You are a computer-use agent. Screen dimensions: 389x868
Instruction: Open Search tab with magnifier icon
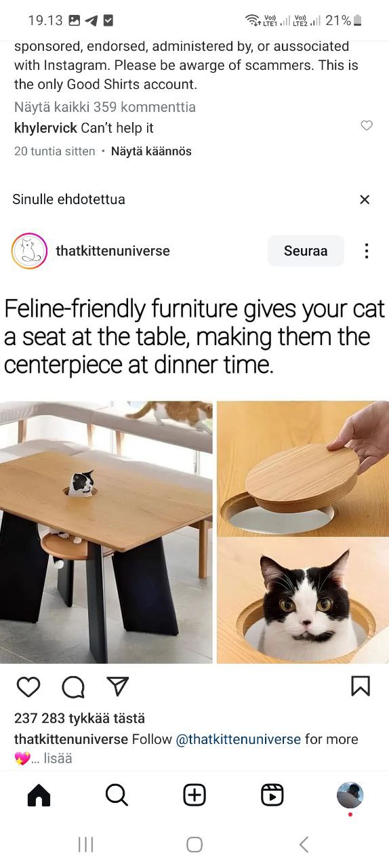[117, 795]
